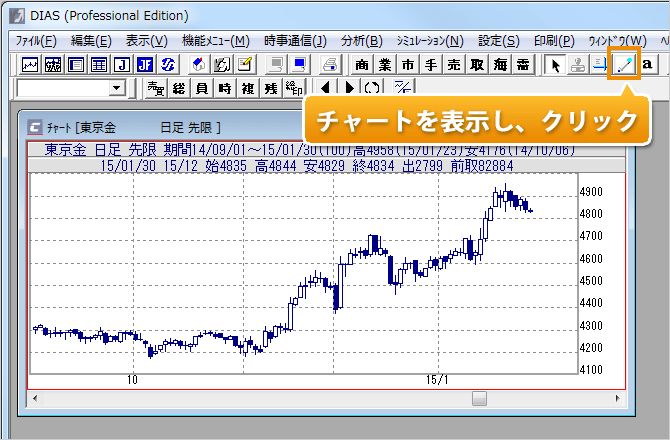This screenshot has width=670, height=440.
Task: Click the right-pointing black triangle button
Action: click(x=349, y=88)
